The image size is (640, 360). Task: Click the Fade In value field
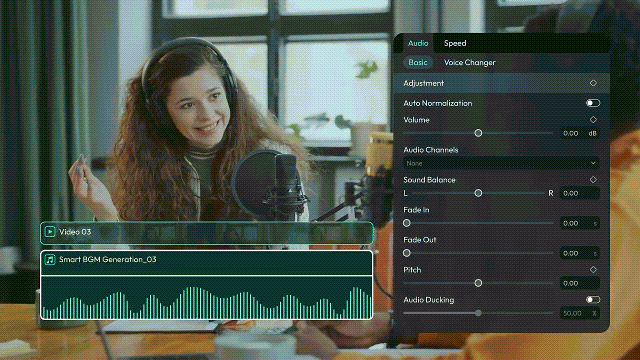coord(580,223)
